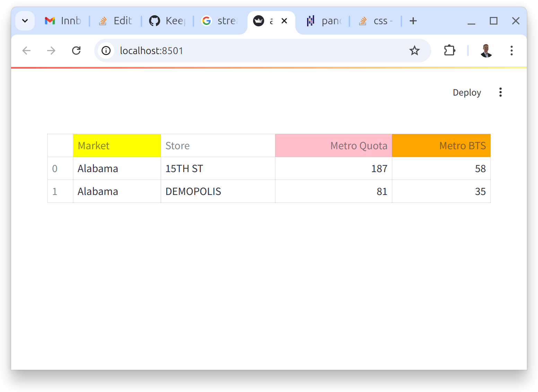Close the browser window

click(x=516, y=21)
